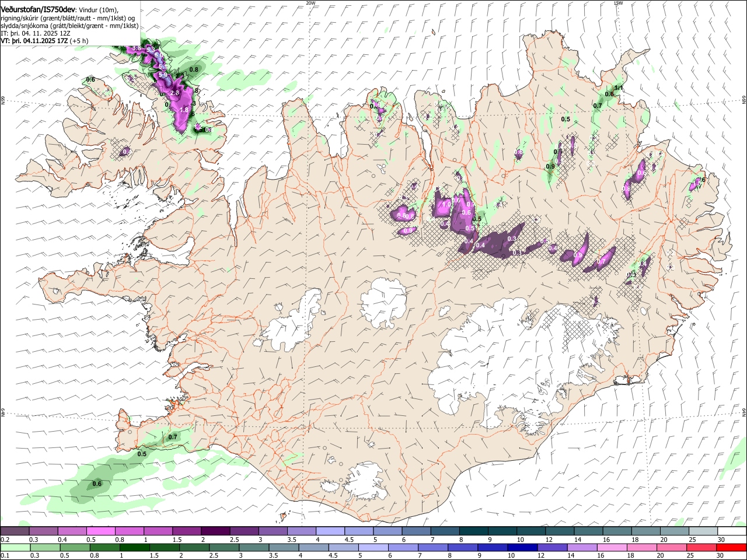Click the 5.9 value in the northwest snow band
Image resolution: width=747 pixels, height=560 pixels.
[x=163, y=75]
